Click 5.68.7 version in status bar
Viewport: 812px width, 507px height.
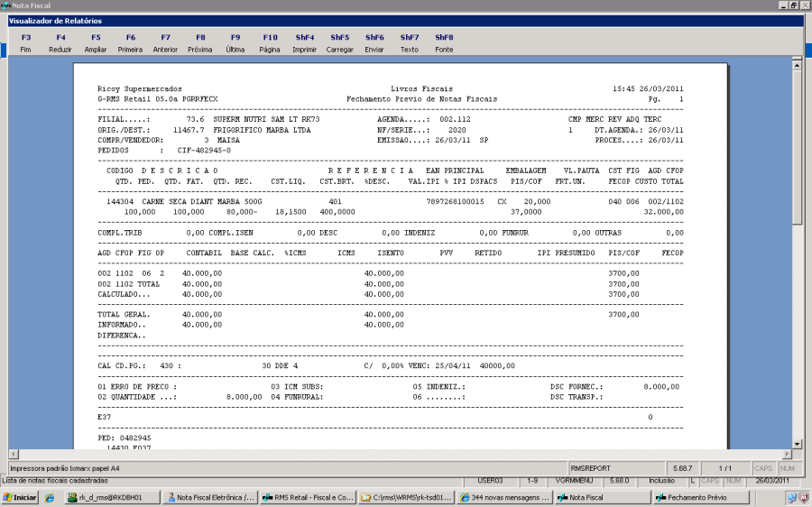[683, 468]
